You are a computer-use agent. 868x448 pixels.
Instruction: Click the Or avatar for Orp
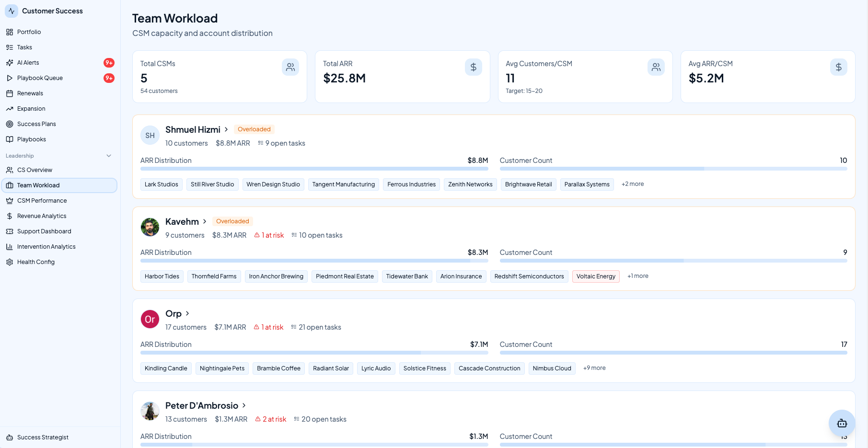click(150, 319)
